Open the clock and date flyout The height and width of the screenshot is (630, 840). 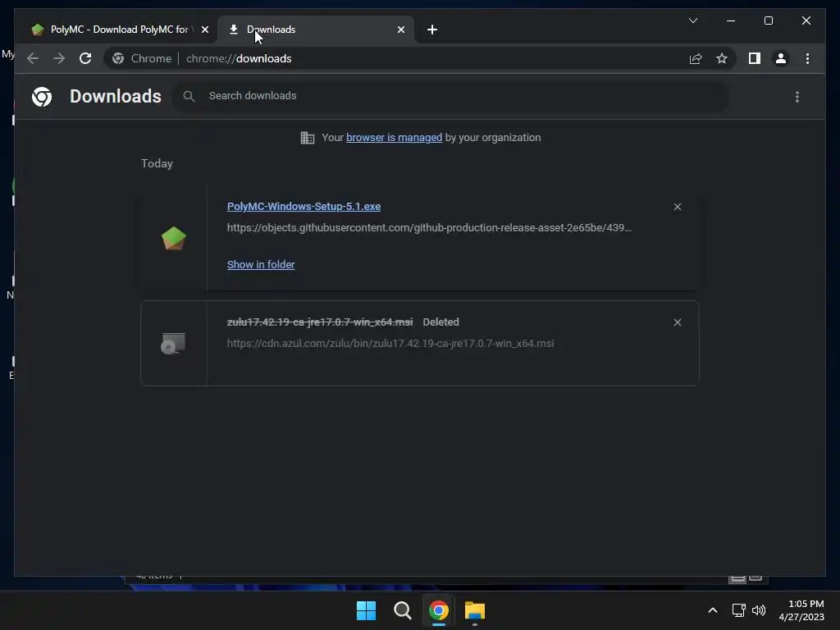801,610
